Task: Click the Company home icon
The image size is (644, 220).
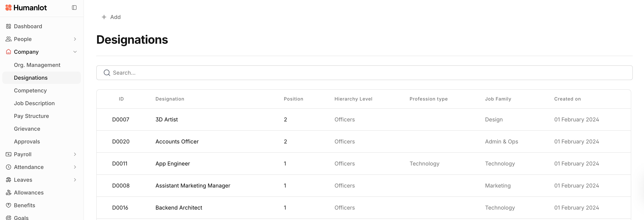Action: point(9,52)
